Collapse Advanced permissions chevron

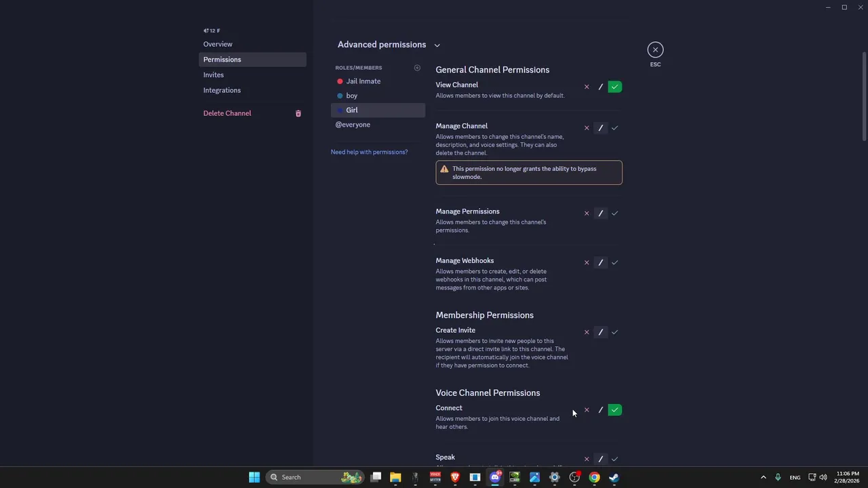pos(437,45)
